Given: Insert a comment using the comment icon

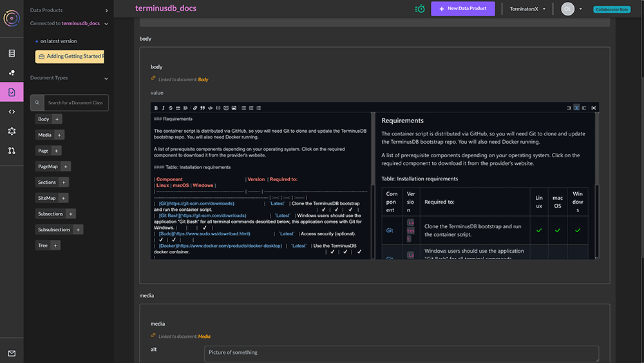Looking at the screenshot, I should point(226,108).
